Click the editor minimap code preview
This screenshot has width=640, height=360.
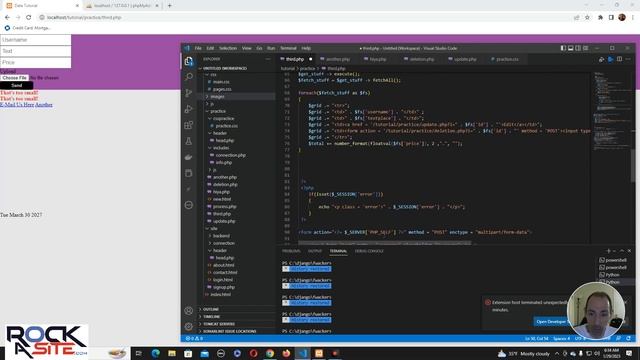tap(611, 110)
